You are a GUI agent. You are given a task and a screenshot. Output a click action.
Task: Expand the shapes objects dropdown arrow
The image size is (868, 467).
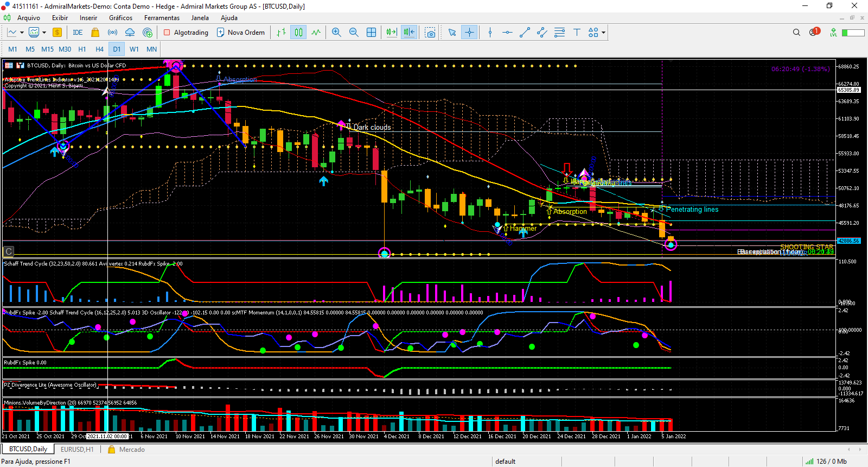tap(603, 33)
